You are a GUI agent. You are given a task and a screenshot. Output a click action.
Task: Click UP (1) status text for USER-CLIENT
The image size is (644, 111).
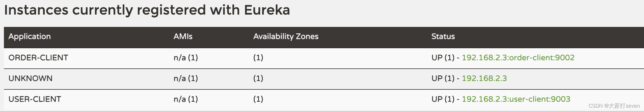pyautogui.click(x=443, y=99)
